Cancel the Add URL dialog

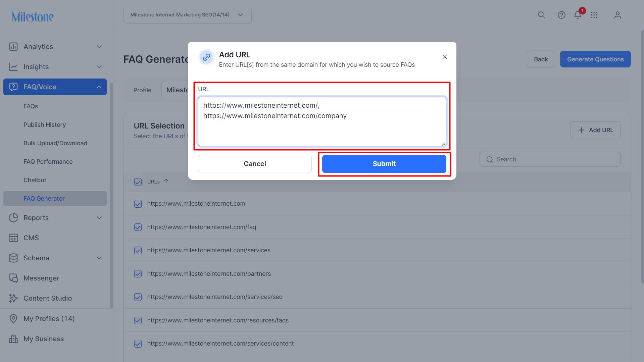(x=255, y=164)
